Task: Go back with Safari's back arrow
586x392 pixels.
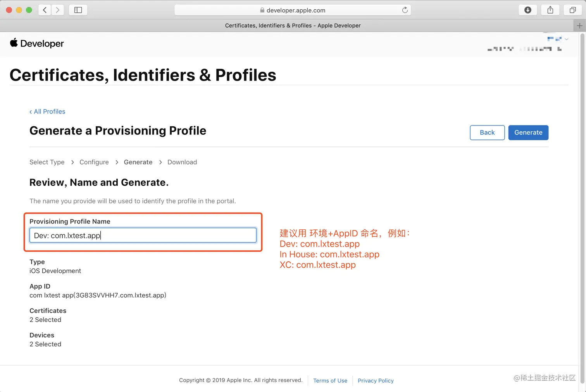Action: point(45,10)
